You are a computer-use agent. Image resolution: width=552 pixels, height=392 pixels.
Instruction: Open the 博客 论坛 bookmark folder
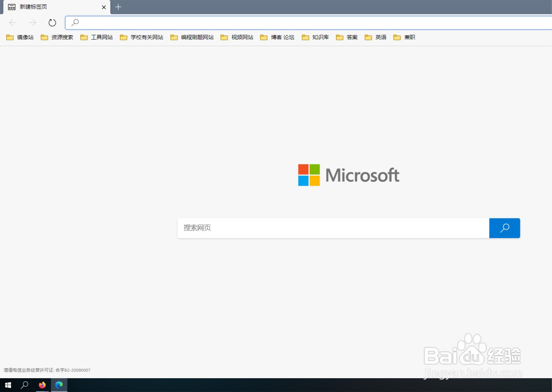(x=277, y=37)
